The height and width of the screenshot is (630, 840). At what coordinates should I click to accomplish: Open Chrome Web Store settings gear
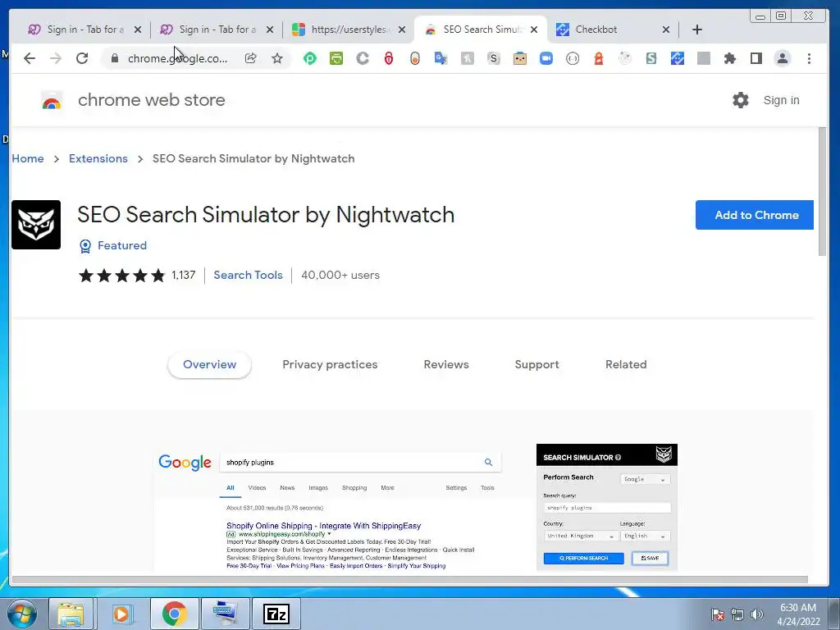point(741,100)
